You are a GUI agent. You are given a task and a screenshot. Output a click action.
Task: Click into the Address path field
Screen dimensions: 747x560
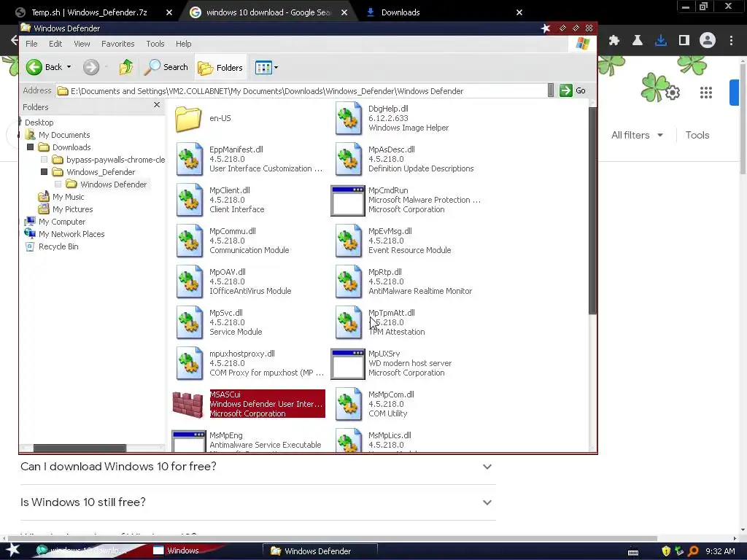(x=301, y=91)
